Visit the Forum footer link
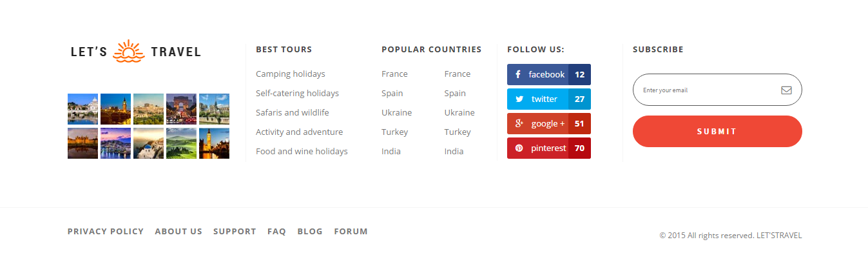 coord(351,231)
